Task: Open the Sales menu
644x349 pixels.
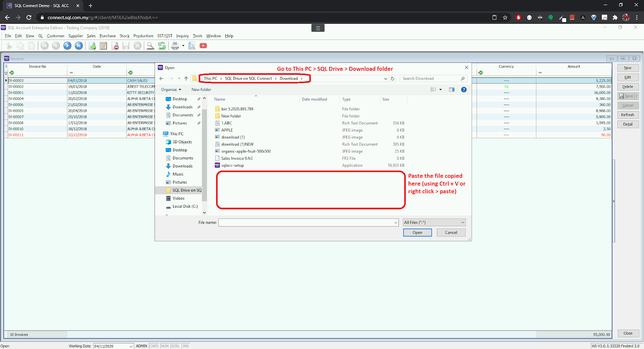Action: click(91, 36)
